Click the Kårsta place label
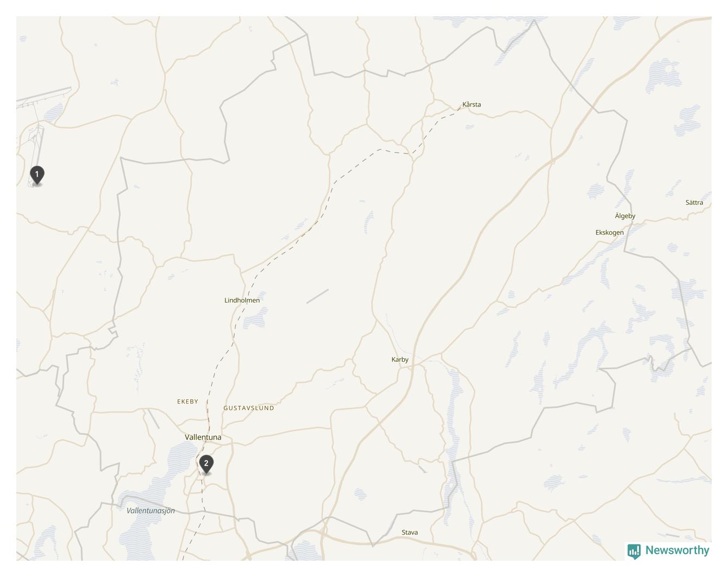Screen dimensions: 728x577 (x=472, y=104)
